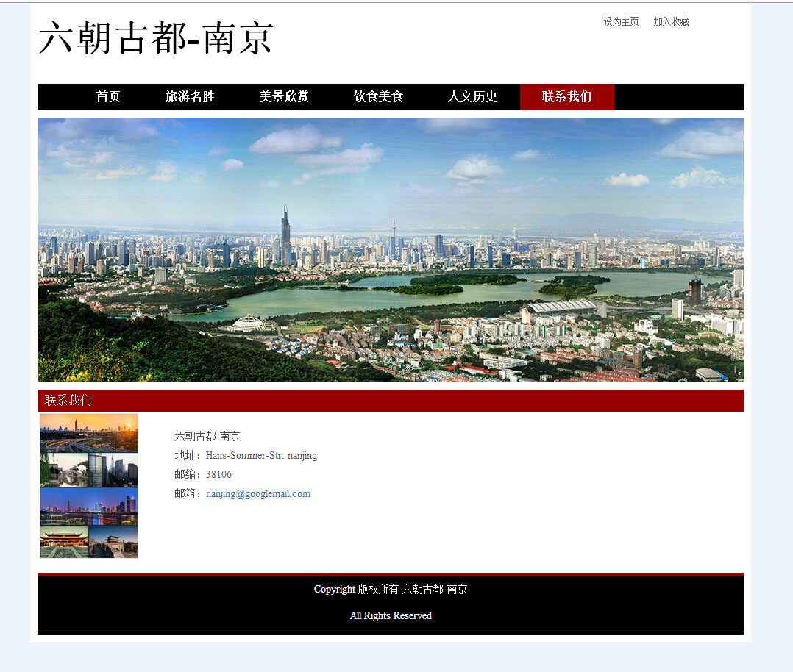793x672 pixels.
Task: Click All Rights Reserved footer text
Action: pos(391,615)
